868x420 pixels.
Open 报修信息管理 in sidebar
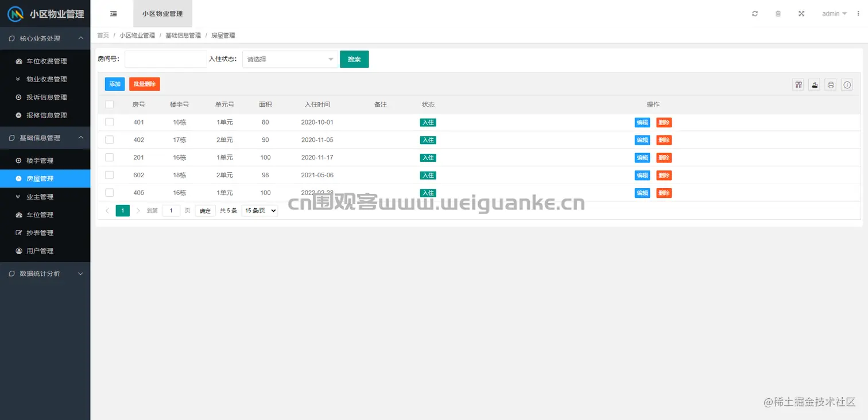45,115
